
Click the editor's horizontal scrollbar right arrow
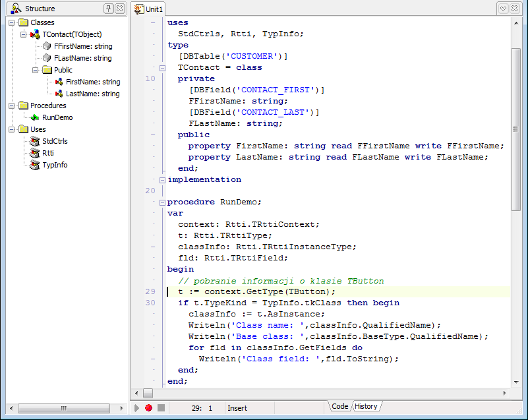click(x=504, y=394)
